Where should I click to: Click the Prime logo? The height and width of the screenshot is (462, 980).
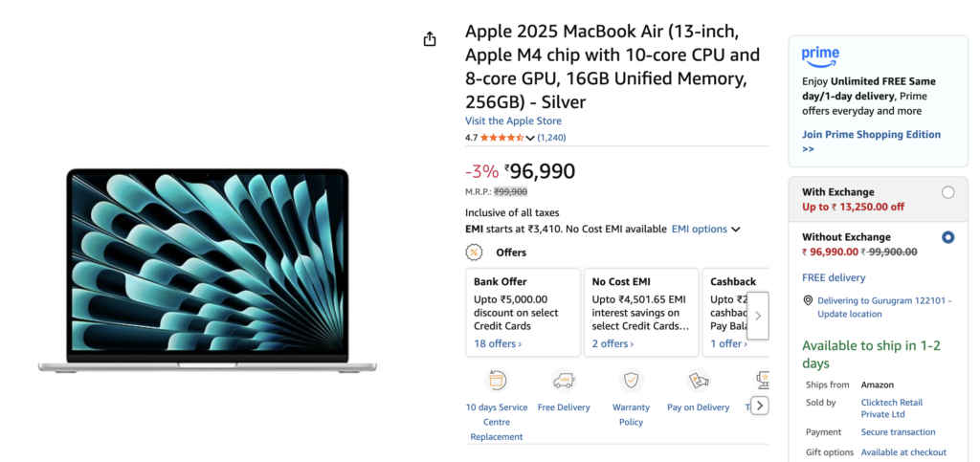(820, 56)
